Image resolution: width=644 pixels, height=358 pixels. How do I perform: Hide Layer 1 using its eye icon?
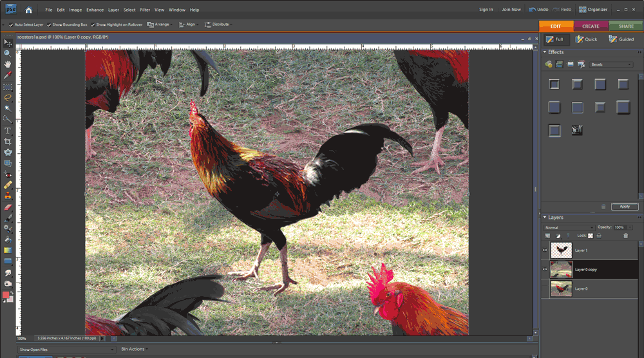coord(545,250)
